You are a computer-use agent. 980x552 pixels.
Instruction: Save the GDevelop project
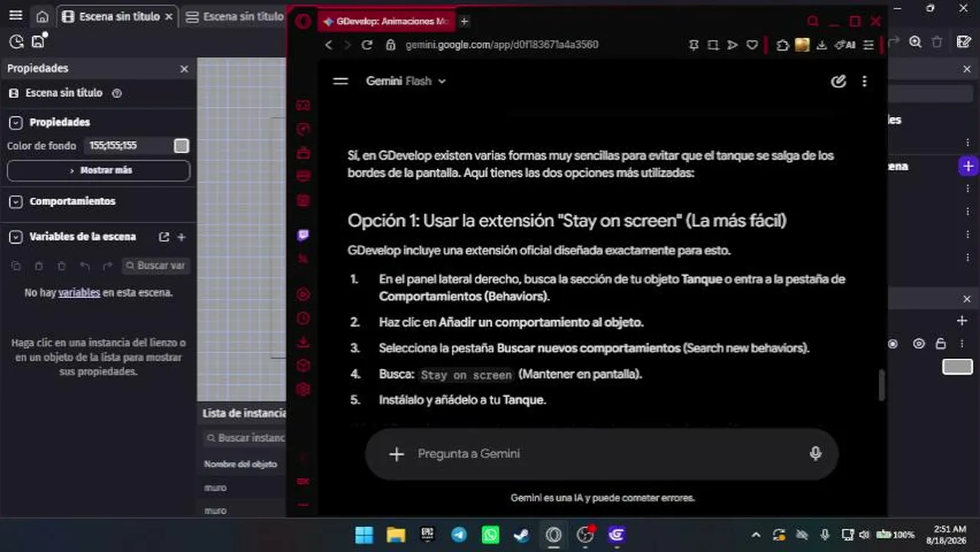click(x=38, y=41)
